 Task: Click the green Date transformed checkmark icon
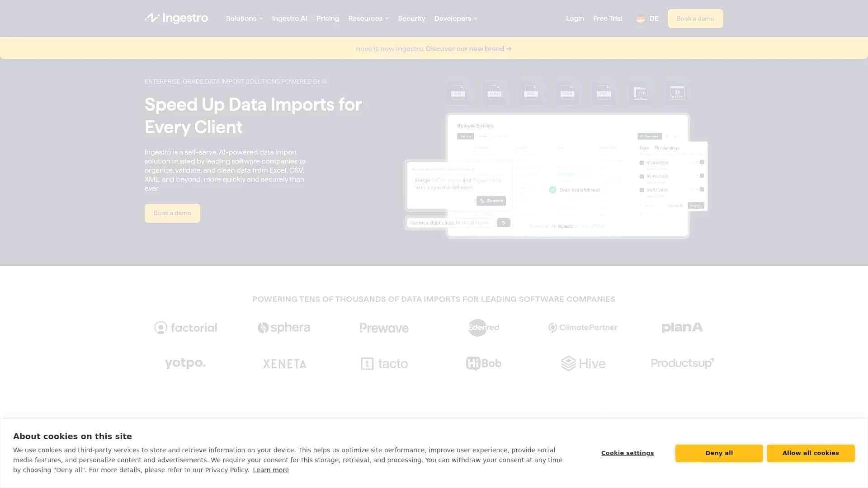tap(552, 190)
